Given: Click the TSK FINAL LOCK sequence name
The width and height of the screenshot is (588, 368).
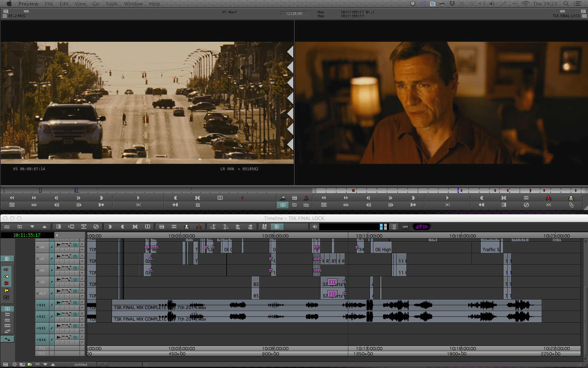Looking at the screenshot, I should point(566,16).
